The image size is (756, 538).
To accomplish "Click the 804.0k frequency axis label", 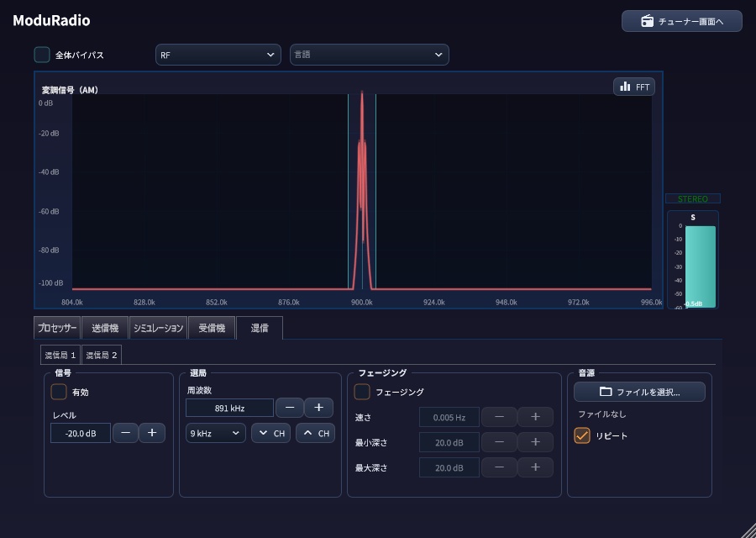I will coord(72,302).
